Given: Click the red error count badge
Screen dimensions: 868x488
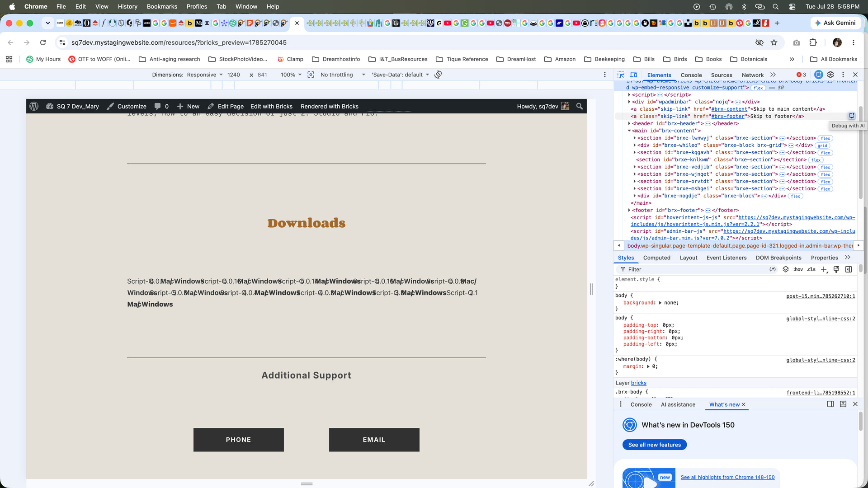Looking at the screenshot, I should 802,75.
